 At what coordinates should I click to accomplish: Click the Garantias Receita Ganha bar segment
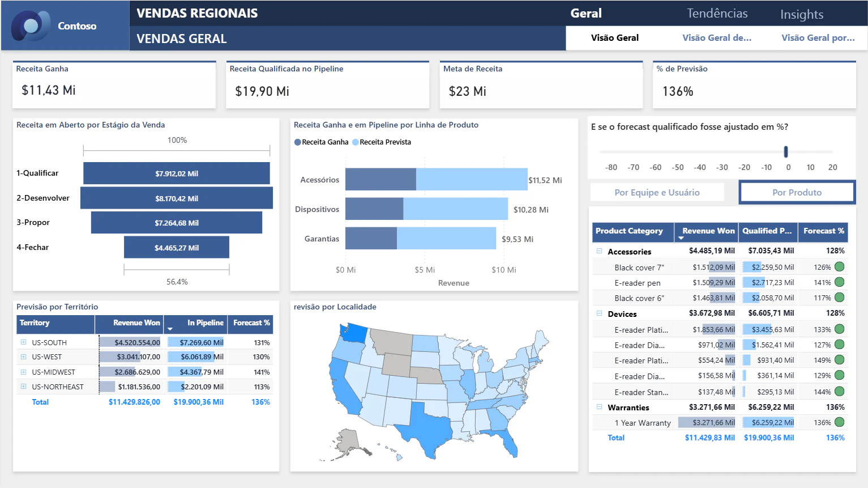(x=371, y=238)
